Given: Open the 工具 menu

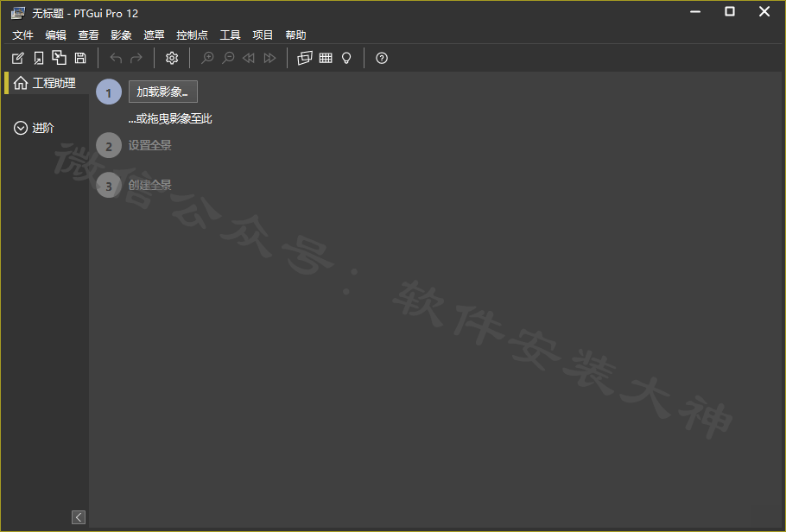Looking at the screenshot, I should (230, 35).
